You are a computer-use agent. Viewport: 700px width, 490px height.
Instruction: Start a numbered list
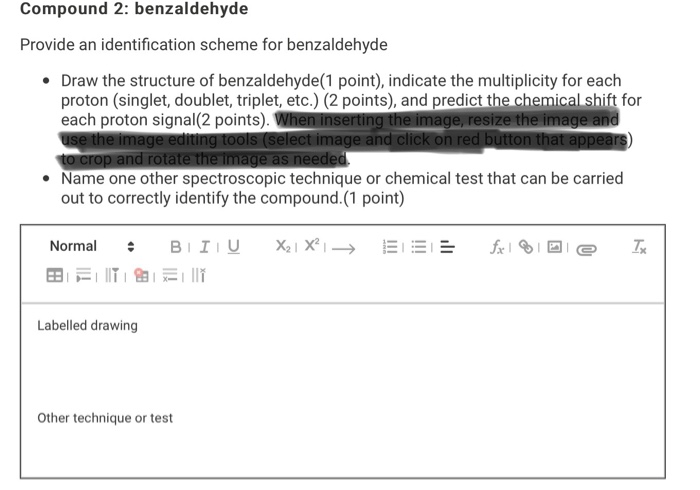[390, 247]
